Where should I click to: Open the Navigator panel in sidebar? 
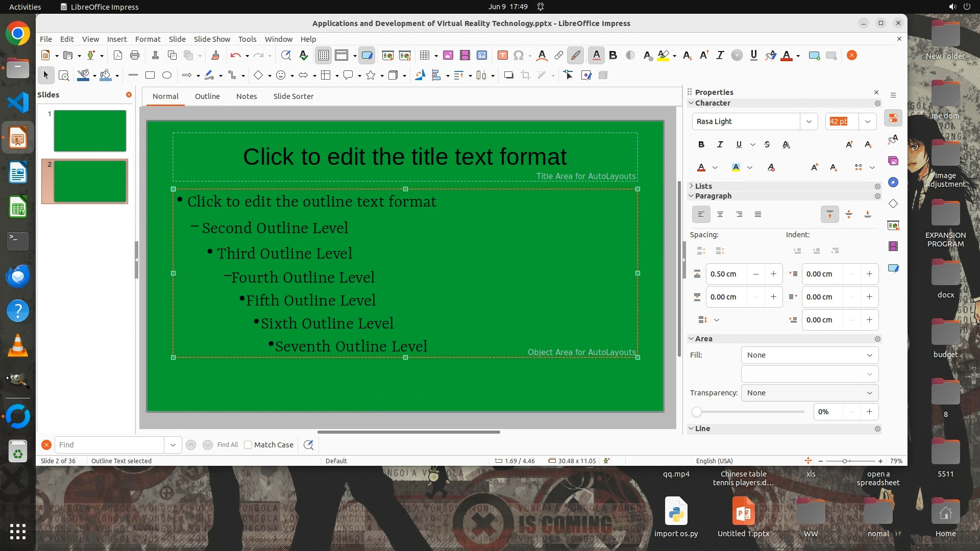(x=893, y=183)
